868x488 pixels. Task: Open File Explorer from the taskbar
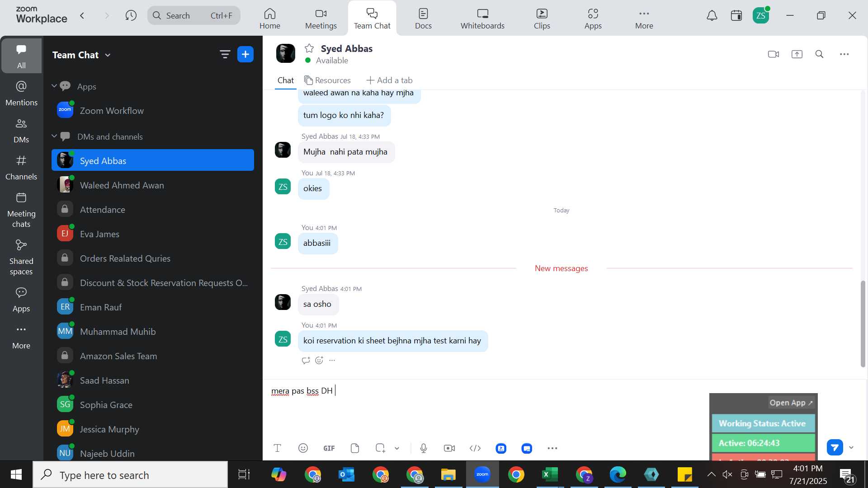[448, 474]
